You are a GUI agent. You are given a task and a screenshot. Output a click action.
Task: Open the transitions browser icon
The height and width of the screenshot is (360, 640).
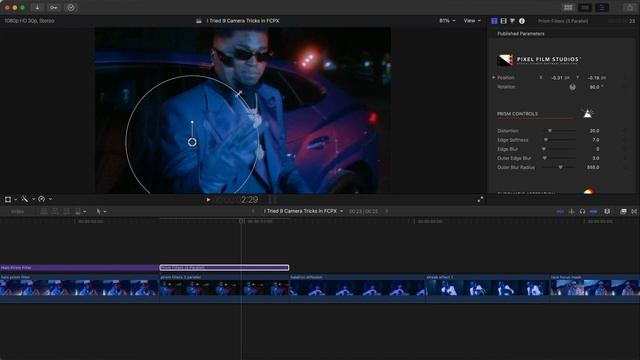[634, 211]
